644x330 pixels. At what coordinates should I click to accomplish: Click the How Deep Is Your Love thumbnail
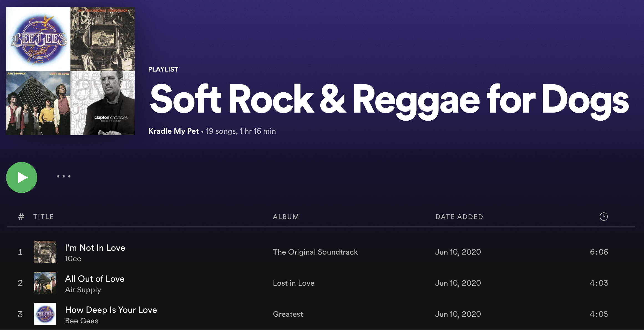45,314
